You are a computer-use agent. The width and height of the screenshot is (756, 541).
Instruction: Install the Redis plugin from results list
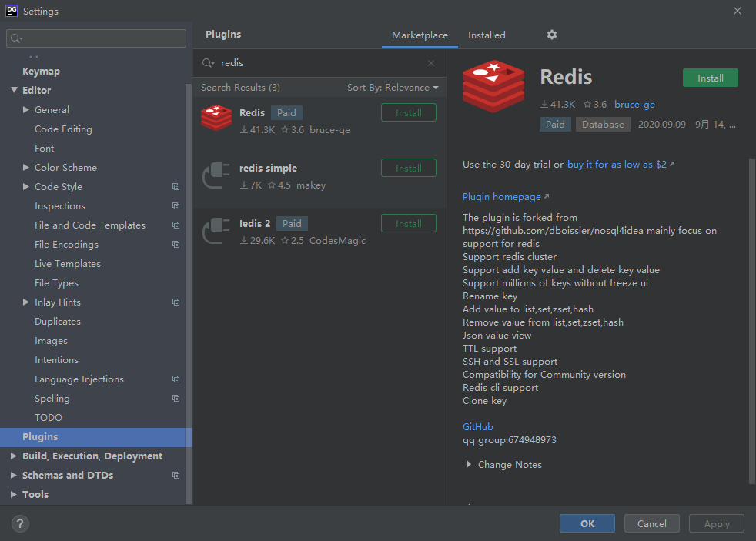pos(408,112)
